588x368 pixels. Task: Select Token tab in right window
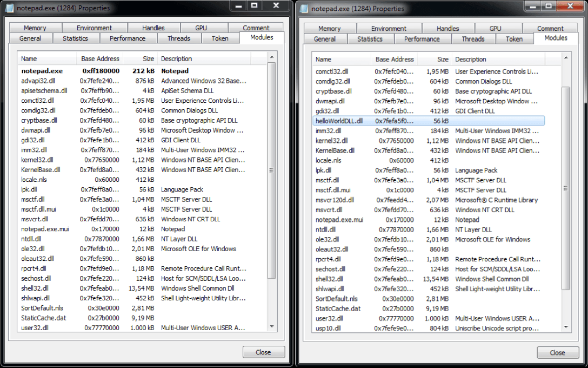point(514,39)
